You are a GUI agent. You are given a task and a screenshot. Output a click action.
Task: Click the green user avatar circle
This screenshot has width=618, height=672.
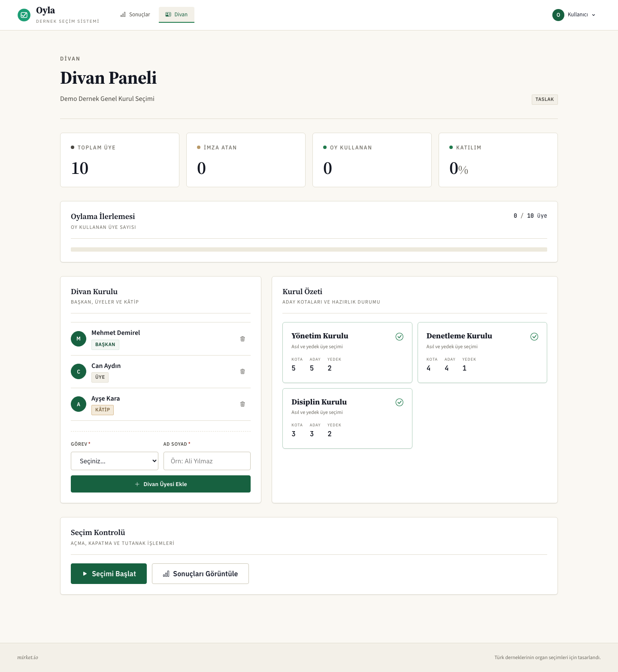click(558, 15)
